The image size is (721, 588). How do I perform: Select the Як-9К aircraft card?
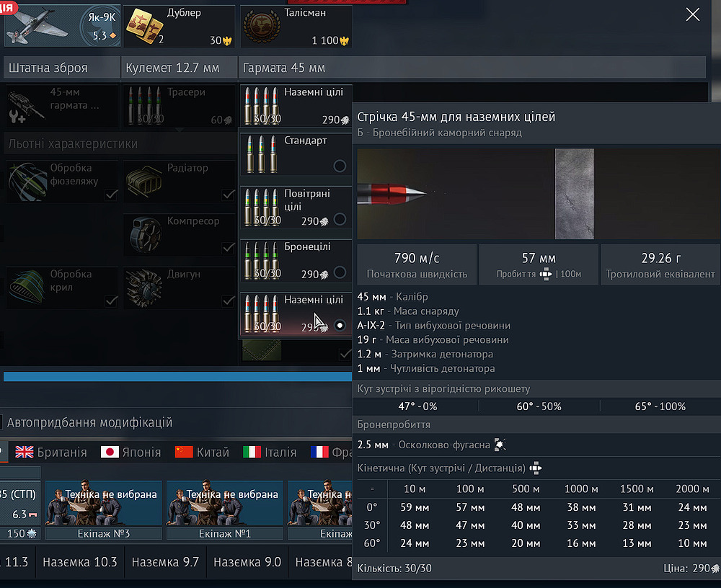(63, 26)
